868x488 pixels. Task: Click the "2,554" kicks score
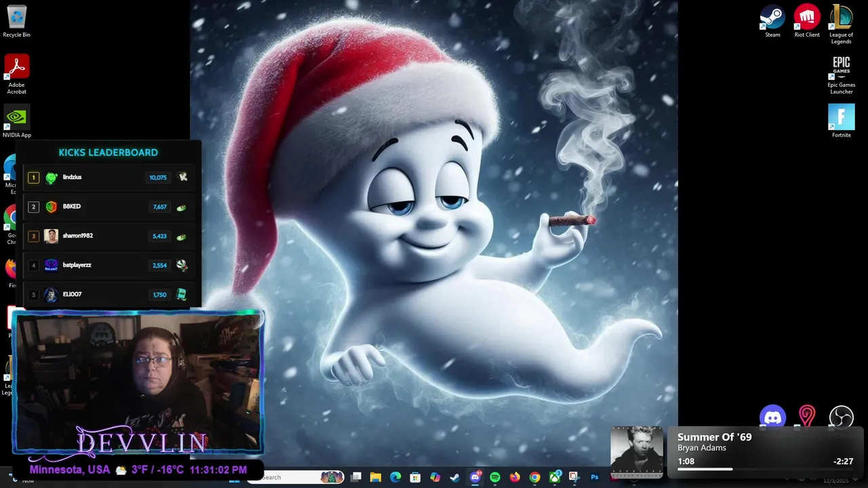159,266
